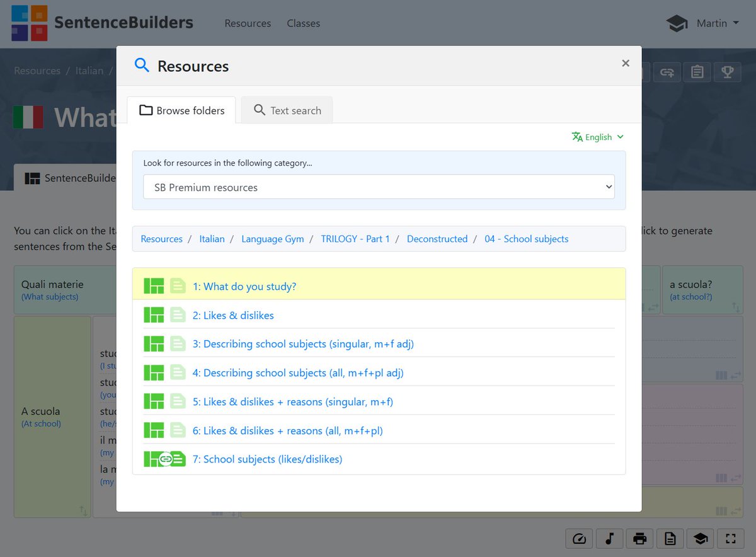Open '3: Describing school subjects (singular, m+f adj)'

tap(303, 344)
